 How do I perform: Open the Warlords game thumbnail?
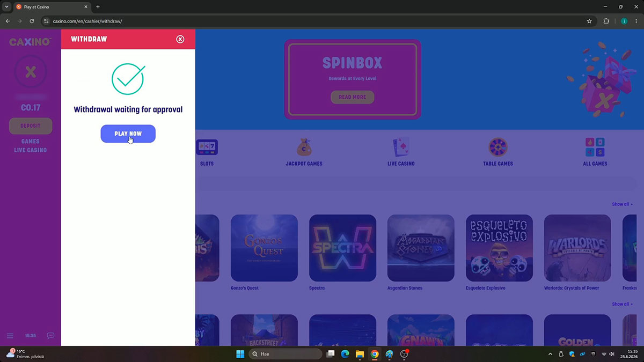click(577, 248)
